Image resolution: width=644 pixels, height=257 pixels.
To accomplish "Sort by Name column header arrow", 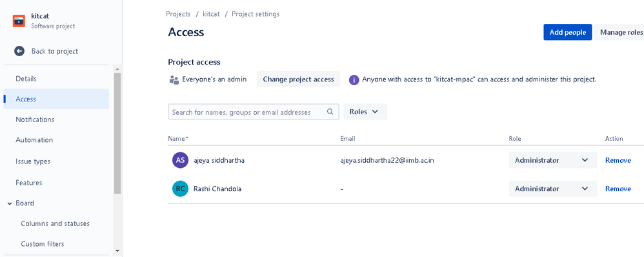I will [187, 139].
